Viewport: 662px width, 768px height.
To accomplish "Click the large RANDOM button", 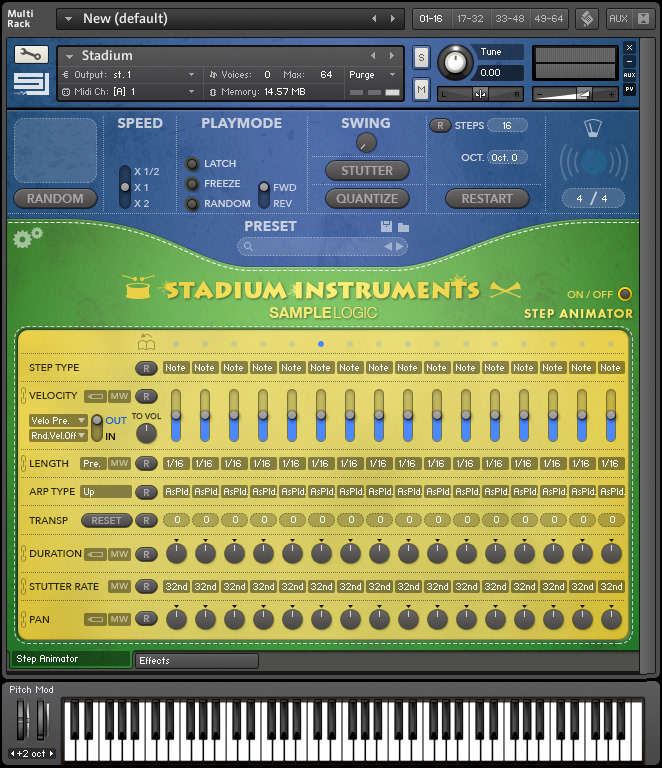I will 55,198.
